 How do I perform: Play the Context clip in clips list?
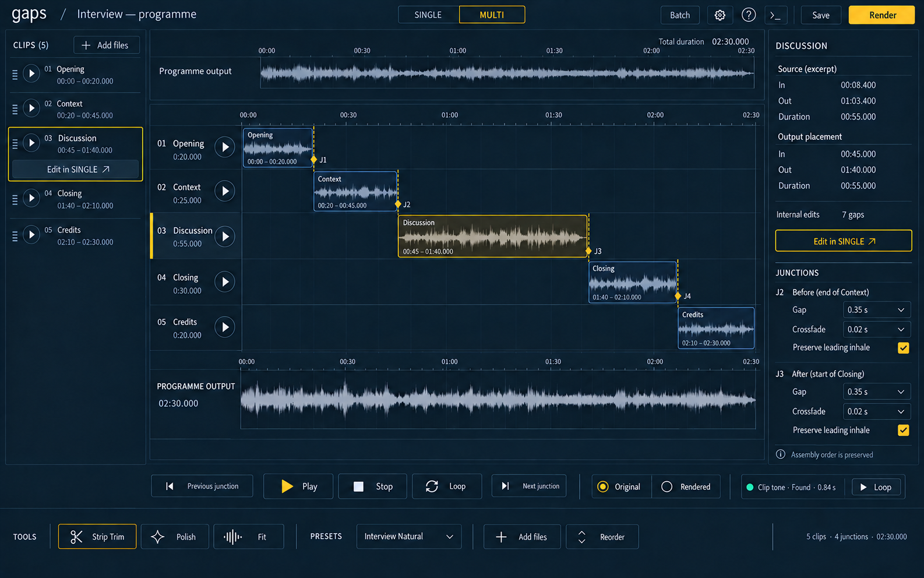coord(31,108)
